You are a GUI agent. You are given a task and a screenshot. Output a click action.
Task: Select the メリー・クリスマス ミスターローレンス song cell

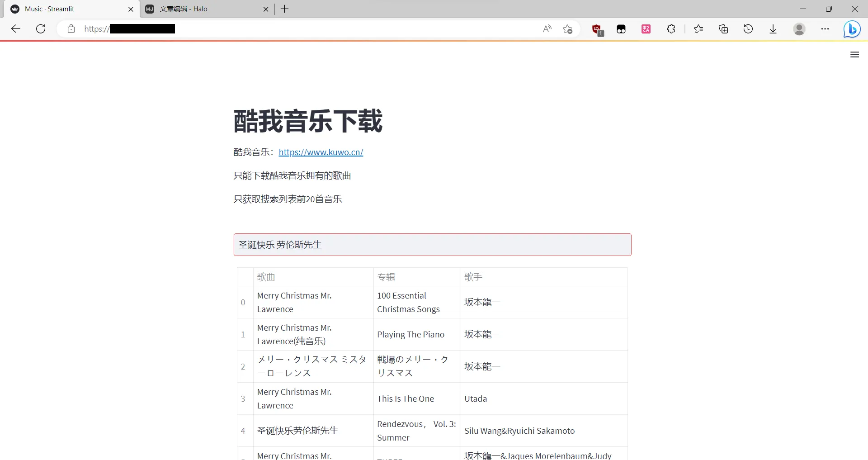pyautogui.click(x=313, y=366)
